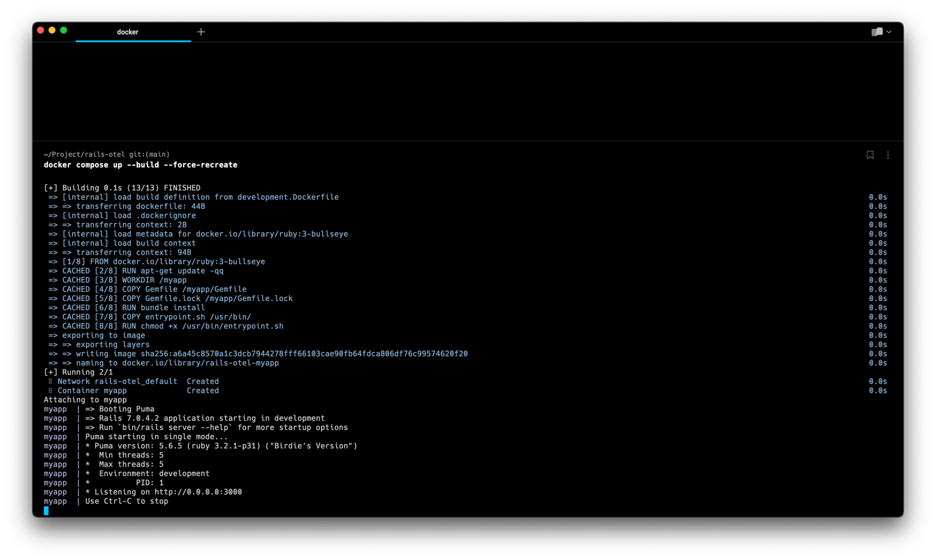Click the '[+] Building 0.1s (13/13) FINISHED' line

click(122, 188)
